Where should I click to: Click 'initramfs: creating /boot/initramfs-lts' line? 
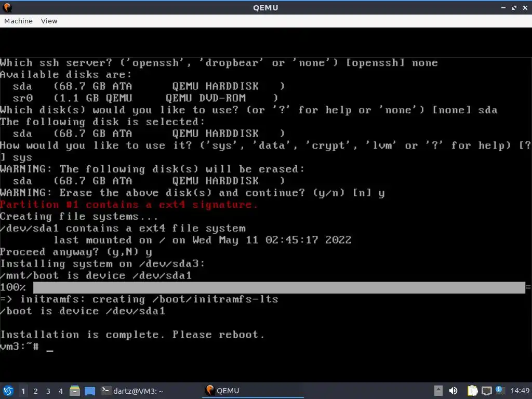139,299
